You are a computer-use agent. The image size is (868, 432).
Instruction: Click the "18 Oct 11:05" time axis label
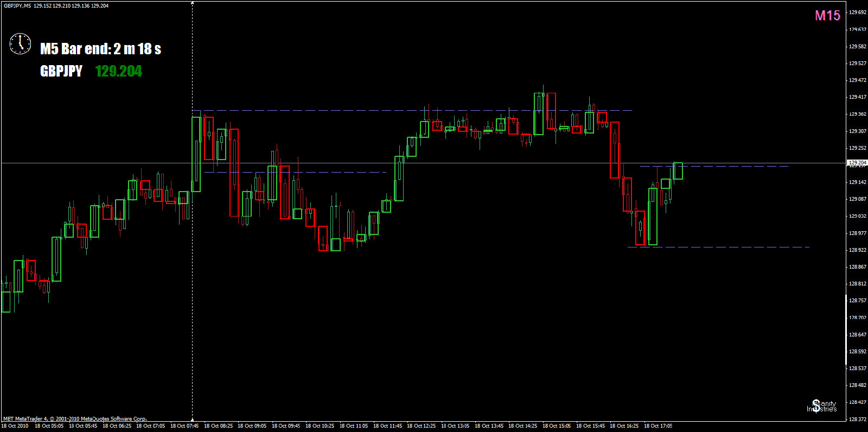(354, 426)
